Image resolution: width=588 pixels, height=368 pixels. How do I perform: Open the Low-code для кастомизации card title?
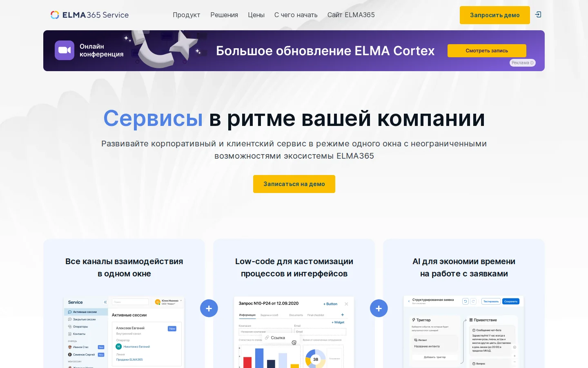(294, 267)
